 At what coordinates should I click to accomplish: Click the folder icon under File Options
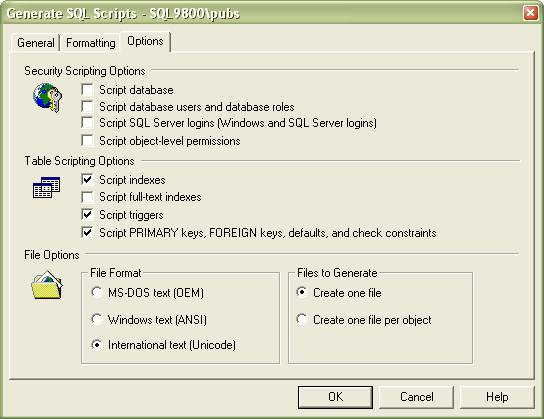tap(47, 285)
